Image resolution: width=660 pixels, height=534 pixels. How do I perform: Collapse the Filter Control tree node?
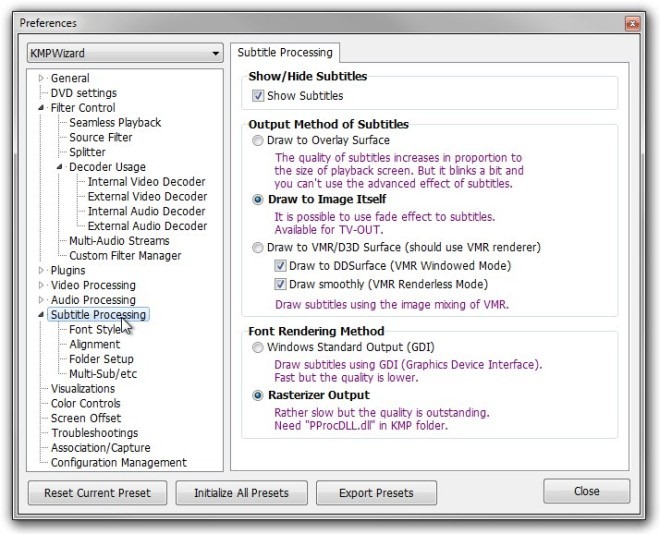click(x=41, y=108)
